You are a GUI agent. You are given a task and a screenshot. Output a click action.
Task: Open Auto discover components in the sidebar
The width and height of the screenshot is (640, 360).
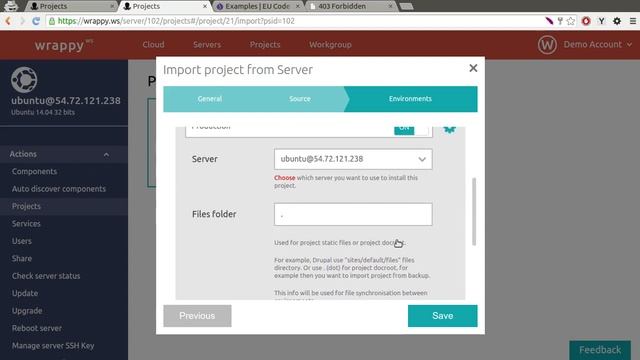(x=59, y=189)
